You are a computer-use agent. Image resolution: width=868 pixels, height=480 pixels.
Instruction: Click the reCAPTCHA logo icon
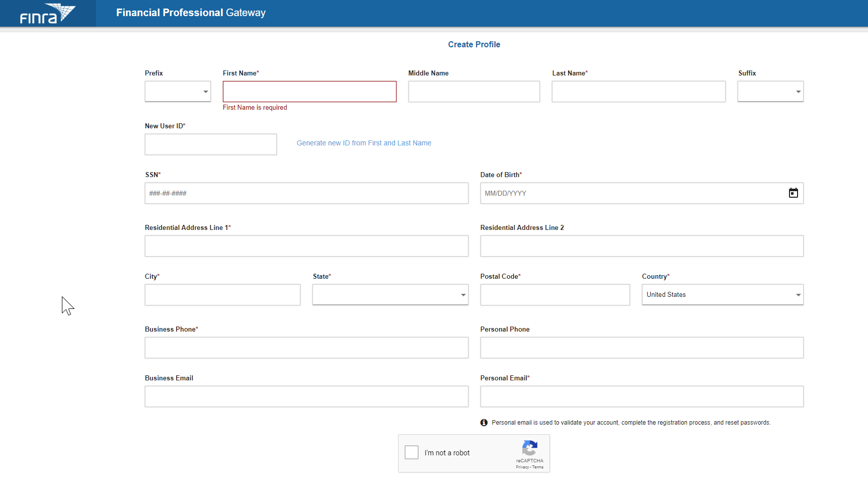(529, 448)
